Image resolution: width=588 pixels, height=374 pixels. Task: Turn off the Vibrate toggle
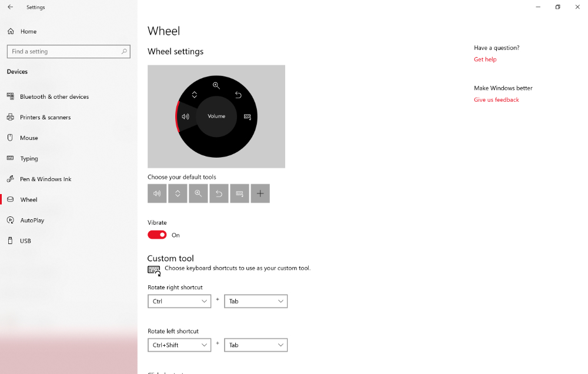coord(156,235)
